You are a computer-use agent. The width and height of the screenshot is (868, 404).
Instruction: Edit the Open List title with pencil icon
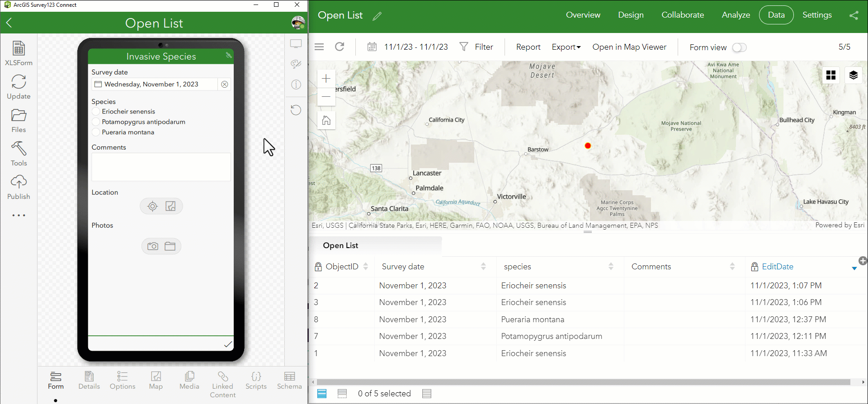377,16
